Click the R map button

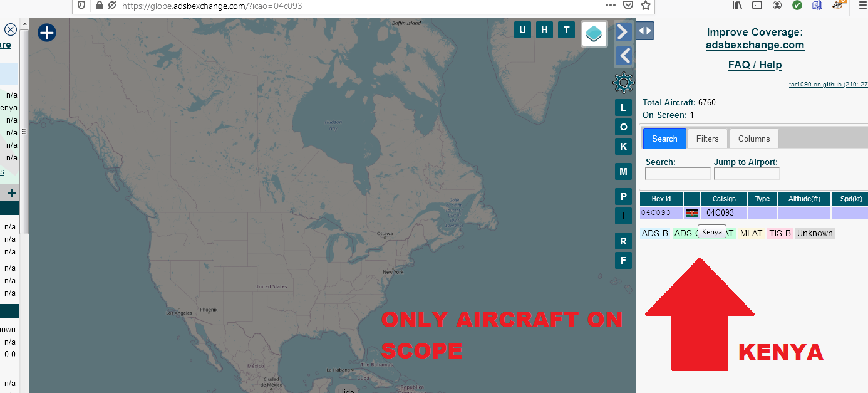623,241
